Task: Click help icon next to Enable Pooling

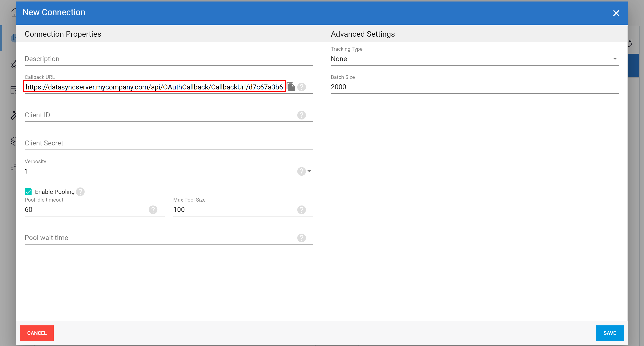Action: (x=80, y=192)
